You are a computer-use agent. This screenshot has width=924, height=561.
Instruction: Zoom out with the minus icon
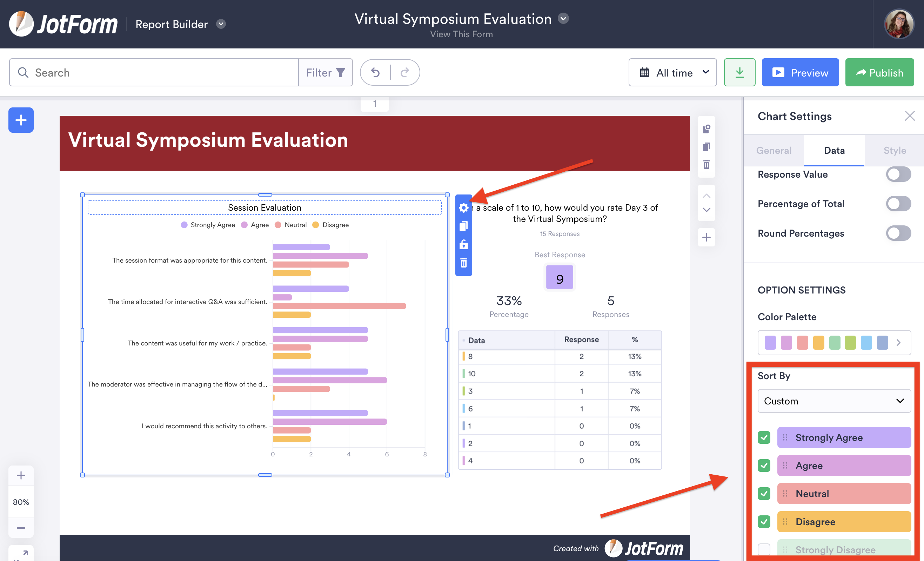[21, 528]
